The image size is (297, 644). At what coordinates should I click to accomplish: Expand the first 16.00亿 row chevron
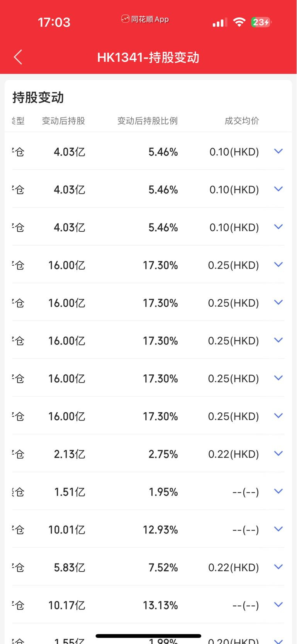click(278, 264)
